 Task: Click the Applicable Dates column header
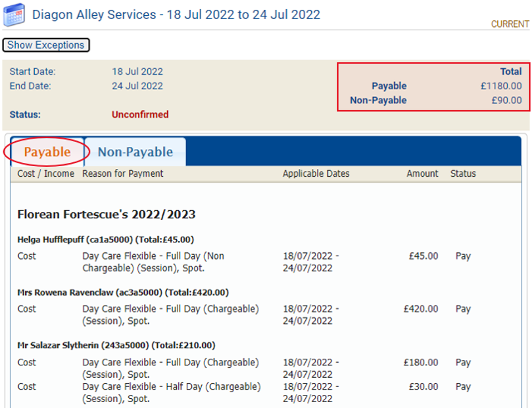tap(316, 173)
